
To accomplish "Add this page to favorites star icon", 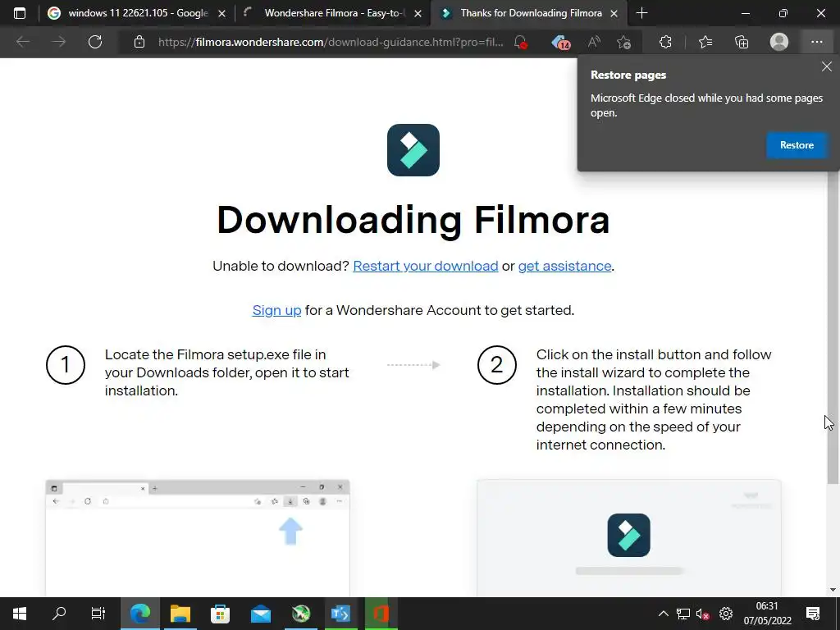I will [623, 42].
